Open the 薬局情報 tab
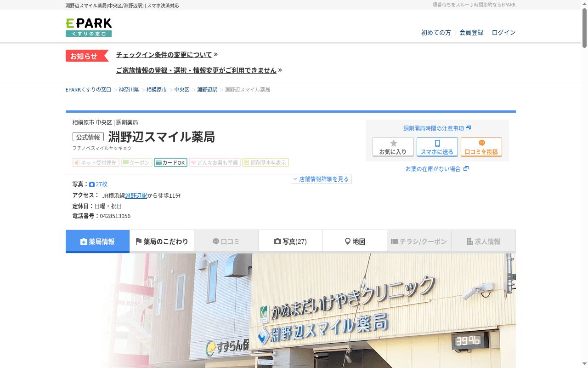The image size is (588, 368). [x=97, y=241]
